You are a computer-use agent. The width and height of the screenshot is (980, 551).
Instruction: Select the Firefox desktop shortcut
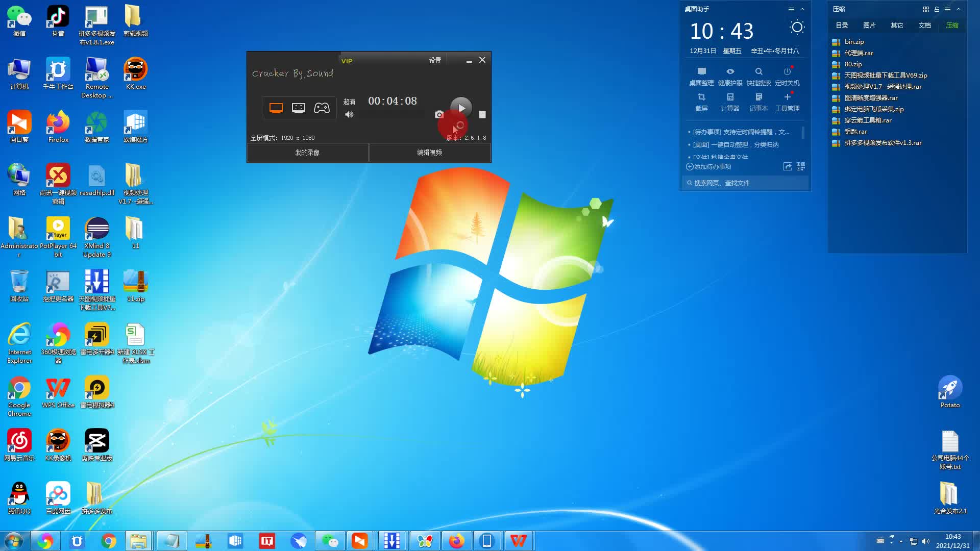(58, 127)
